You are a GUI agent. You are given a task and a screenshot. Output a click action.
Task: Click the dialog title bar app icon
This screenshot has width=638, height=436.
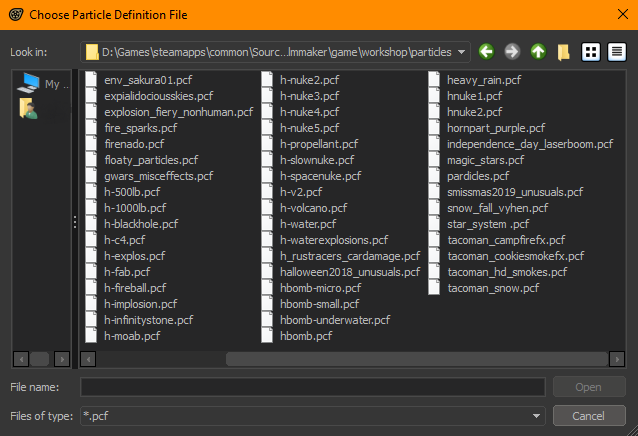tap(16, 15)
